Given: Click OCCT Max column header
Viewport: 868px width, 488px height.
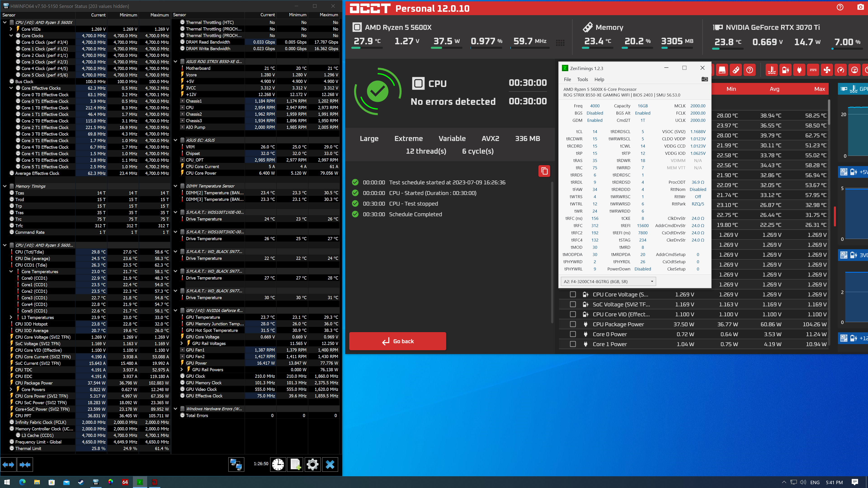Looking at the screenshot, I should pos(819,89).
